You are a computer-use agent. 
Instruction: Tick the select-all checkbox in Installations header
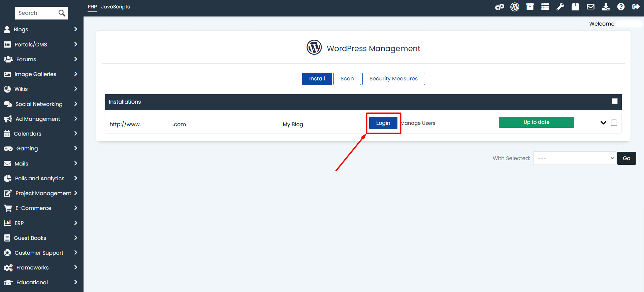(615, 101)
